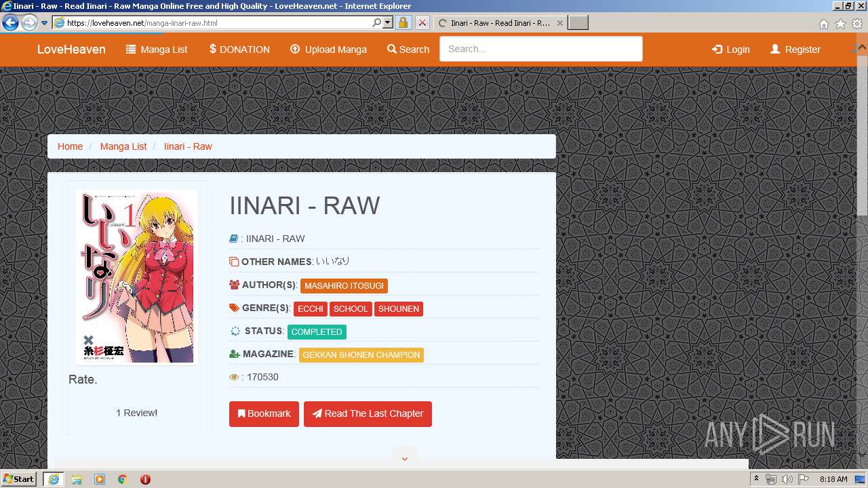Expand the section with the down chevron
Image resolution: width=868 pixels, height=488 pixels.
pos(405,459)
